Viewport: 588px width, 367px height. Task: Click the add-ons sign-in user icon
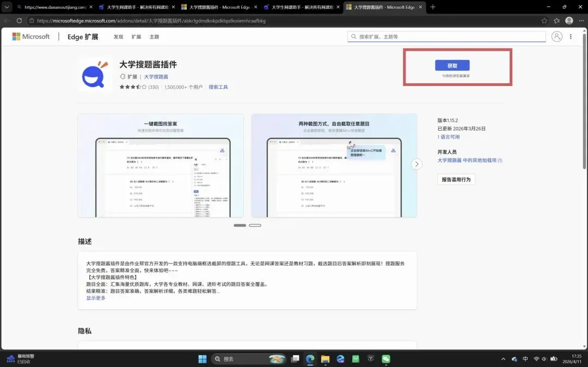557,36
